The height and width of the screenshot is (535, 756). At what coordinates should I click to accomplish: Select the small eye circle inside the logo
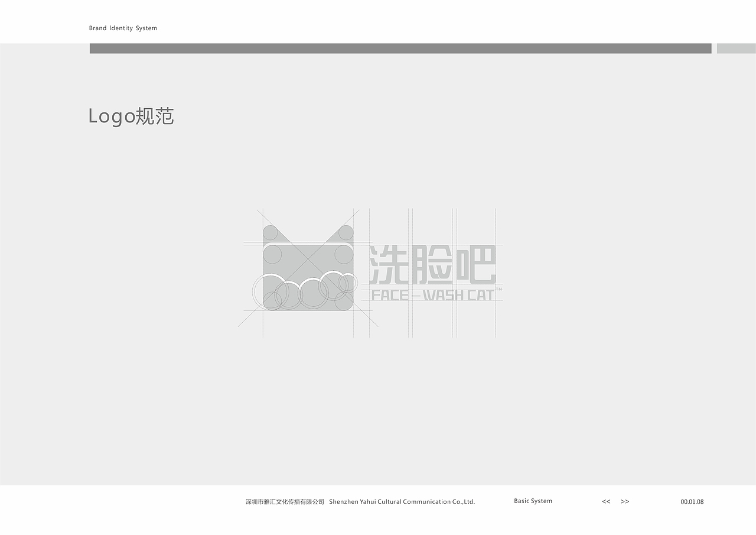272,254
